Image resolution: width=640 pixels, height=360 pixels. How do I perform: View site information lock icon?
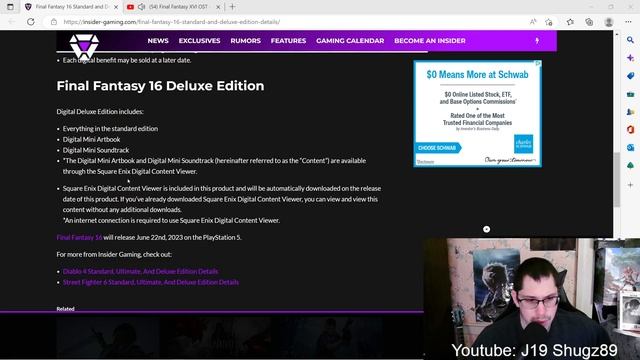coord(53,22)
